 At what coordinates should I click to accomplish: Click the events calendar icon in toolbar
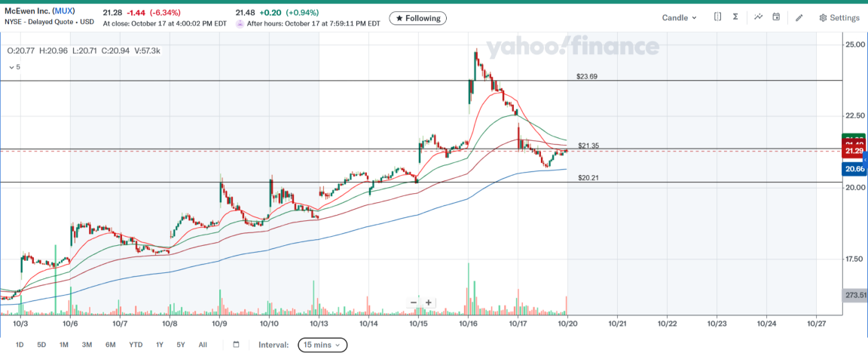point(776,17)
